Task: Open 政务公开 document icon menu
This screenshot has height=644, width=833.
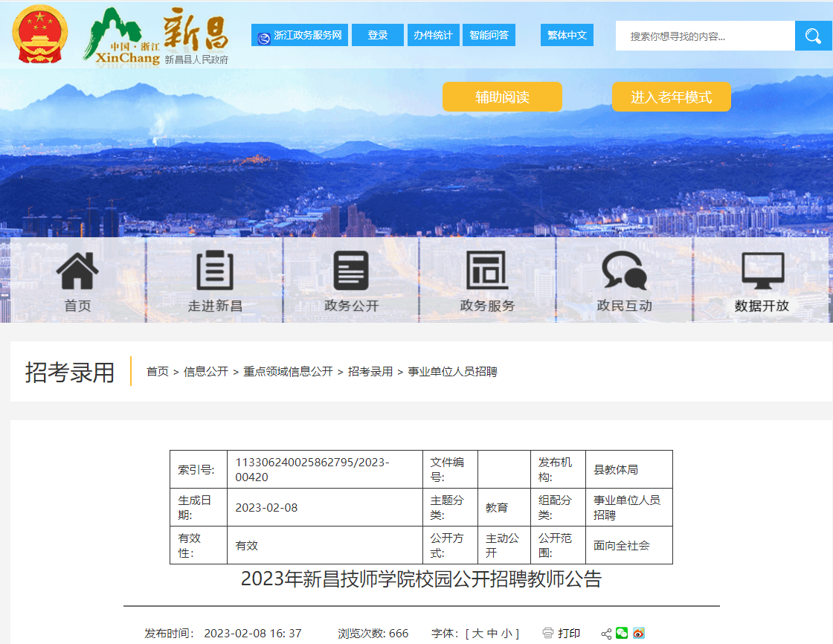Action: [350, 271]
